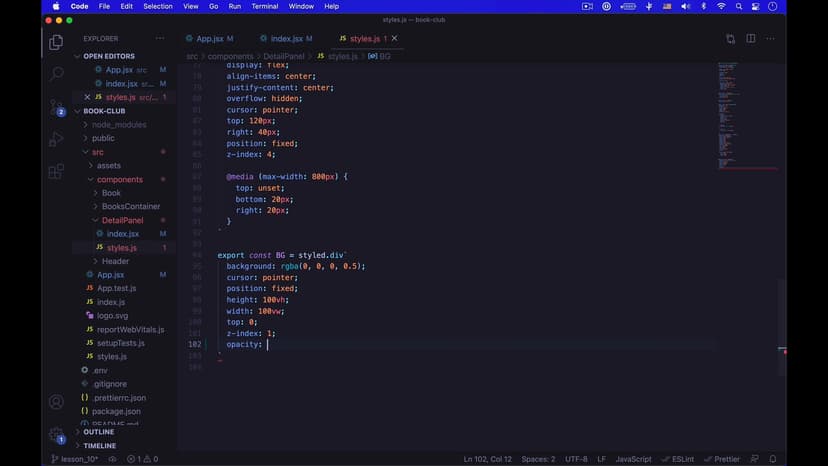The height and width of the screenshot is (466, 828).
Task: Switch to the App.jsx tab
Action: [x=209, y=39]
